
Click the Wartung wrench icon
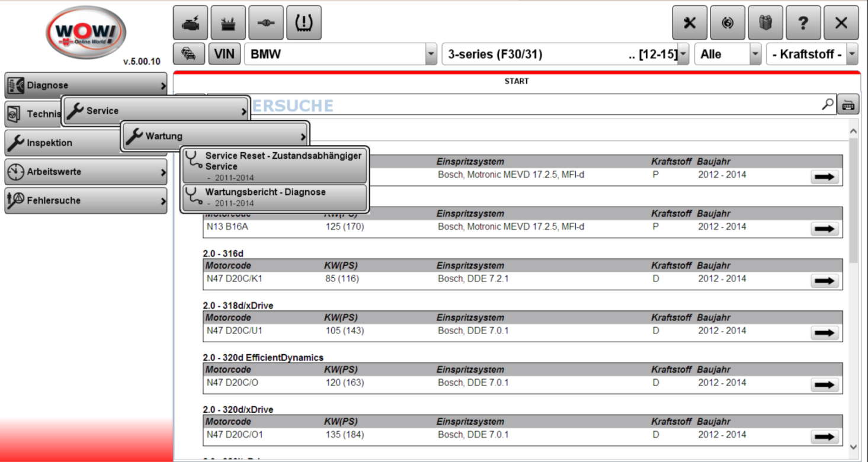click(134, 136)
